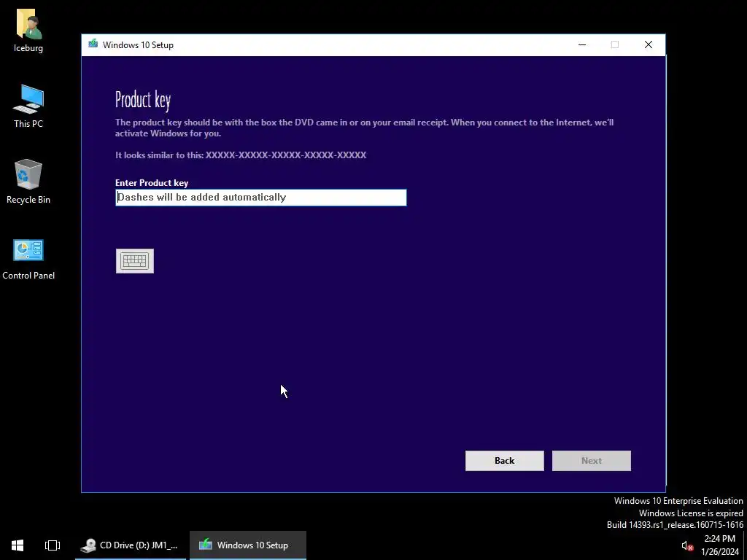This screenshot has height=560, width=747.
Task: Click the muted volume tray icon
Action: 686,545
